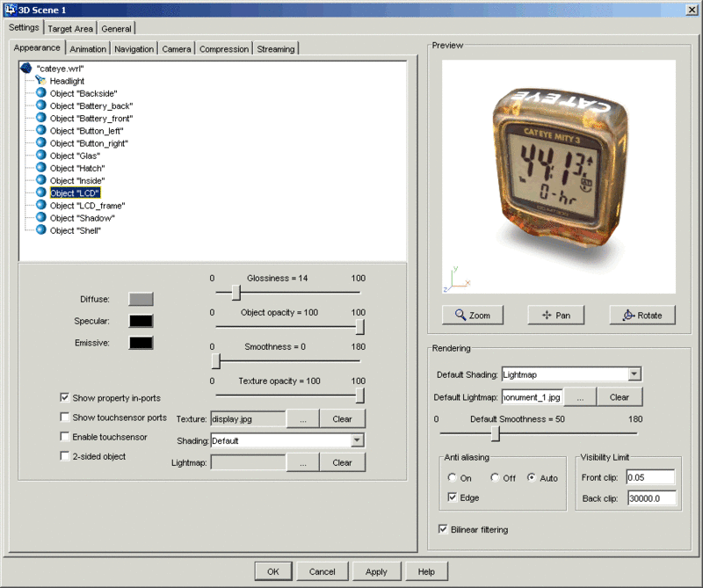Click the sphere icon beside Object "Shadow"

click(x=40, y=217)
